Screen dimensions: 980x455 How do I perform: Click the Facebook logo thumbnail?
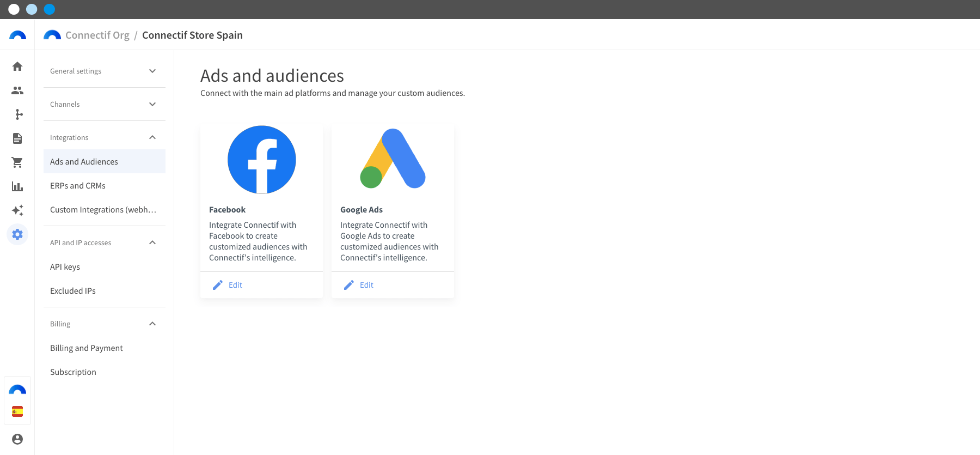[262, 160]
